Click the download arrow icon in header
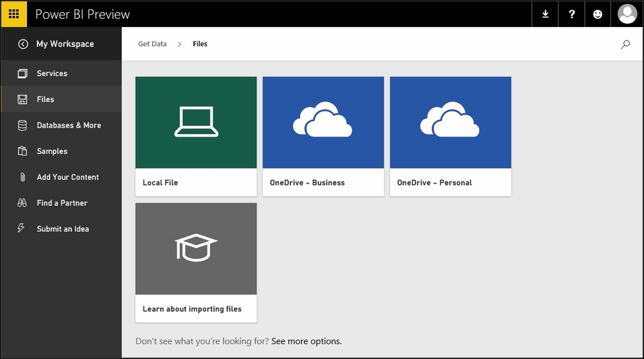This screenshot has height=359, width=644. click(545, 14)
